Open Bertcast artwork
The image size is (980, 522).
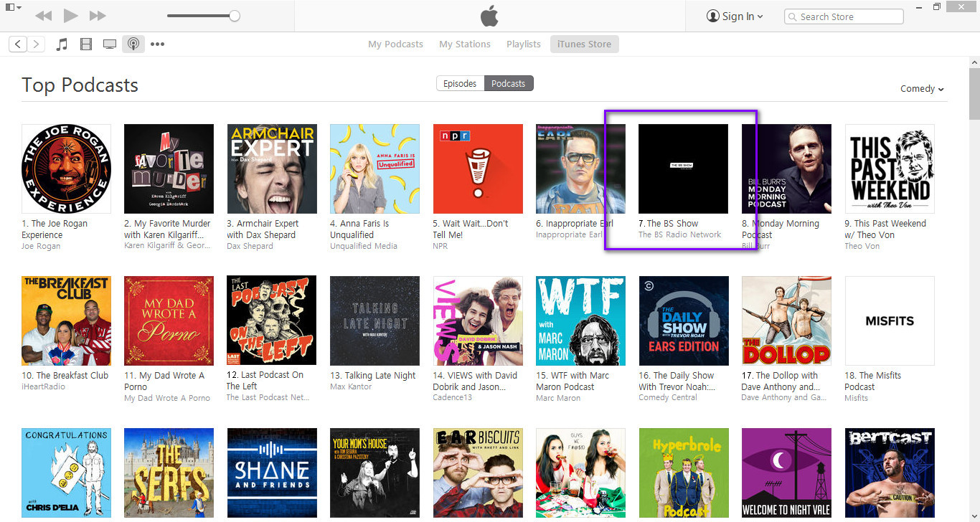click(x=890, y=473)
